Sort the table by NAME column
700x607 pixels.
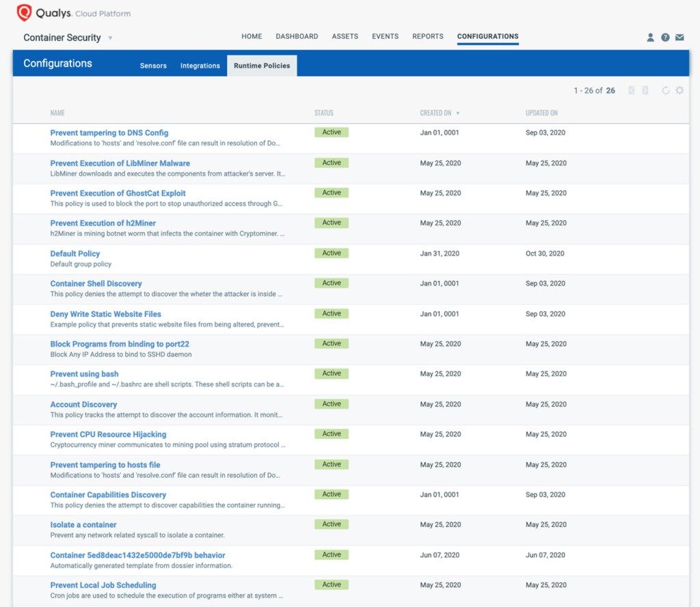click(x=57, y=113)
